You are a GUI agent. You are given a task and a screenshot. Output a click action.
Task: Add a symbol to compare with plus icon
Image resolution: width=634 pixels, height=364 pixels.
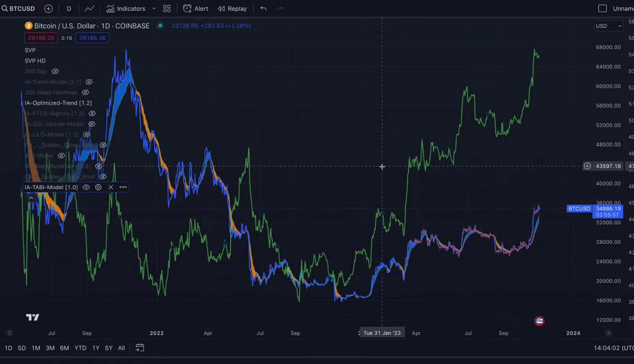(48, 8)
